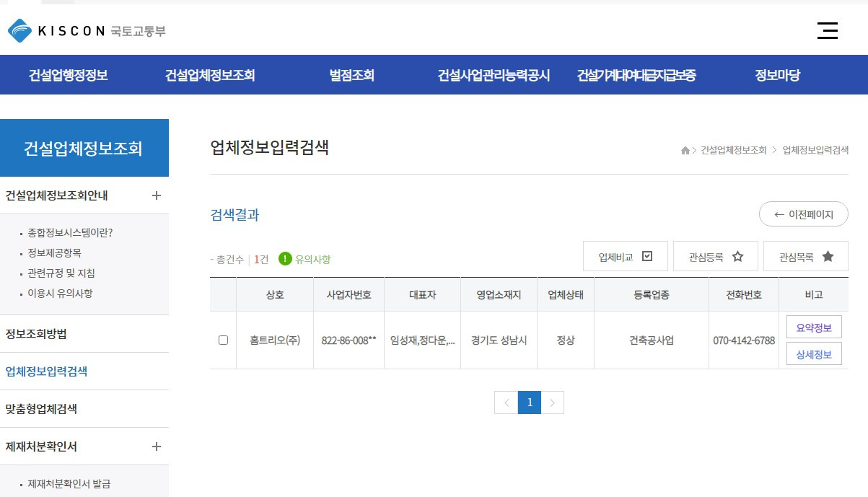868x497 pixels.
Task: Click the 업체비교 button
Action: (x=626, y=256)
